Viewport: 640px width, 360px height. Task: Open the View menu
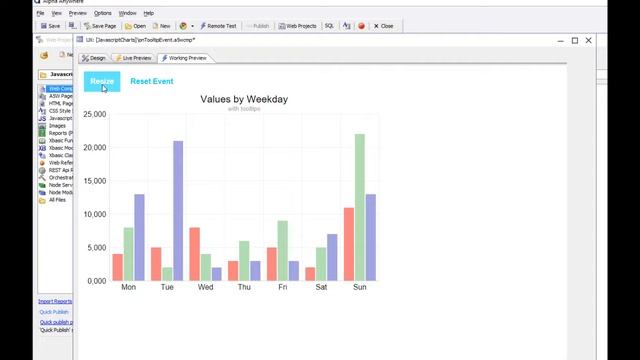(x=56, y=13)
